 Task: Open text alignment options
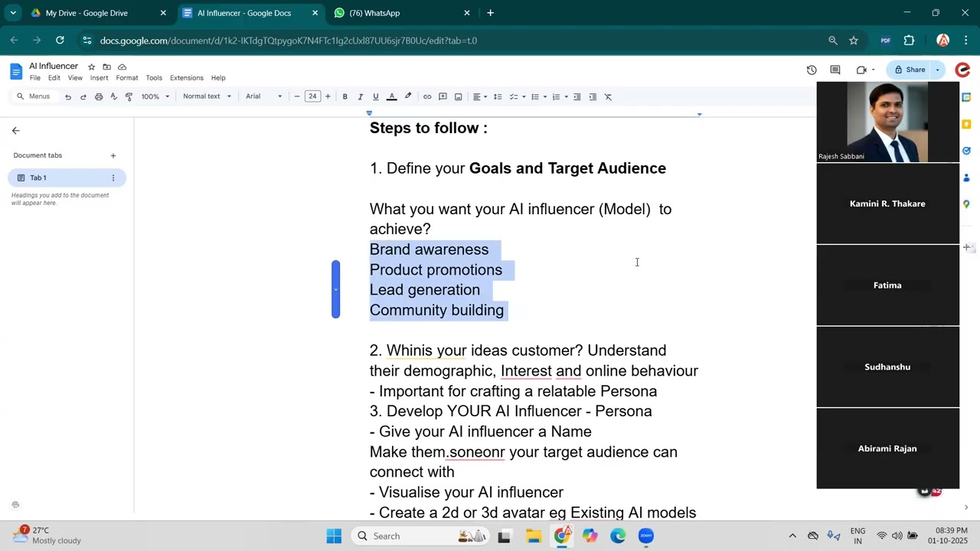tap(480, 96)
